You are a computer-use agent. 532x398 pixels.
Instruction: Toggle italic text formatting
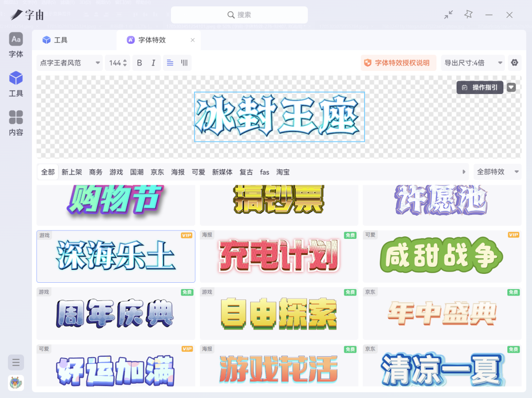(153, 63)
